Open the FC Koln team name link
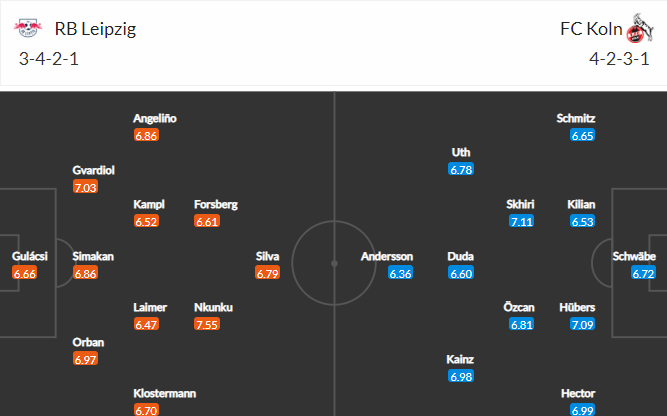 click(591, 29)
